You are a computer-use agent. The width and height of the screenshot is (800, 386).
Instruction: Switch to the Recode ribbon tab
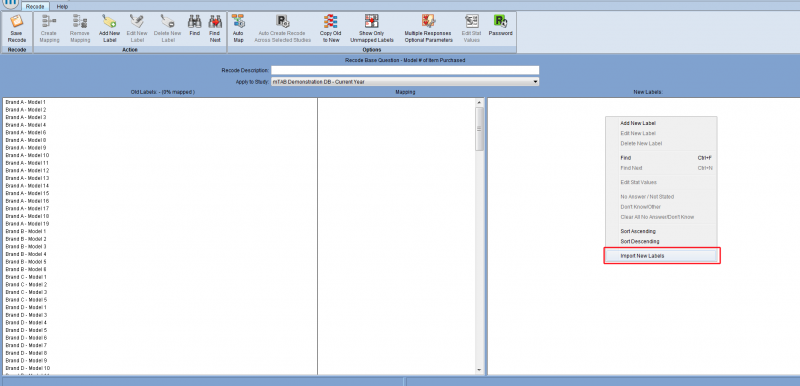click(x=35, y=7)
